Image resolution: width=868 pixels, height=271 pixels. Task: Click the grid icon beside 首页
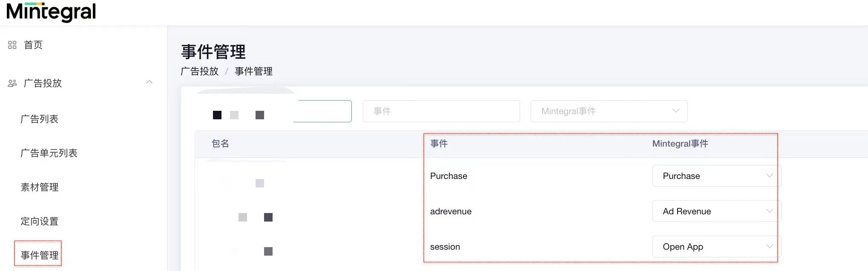[12, 44]
